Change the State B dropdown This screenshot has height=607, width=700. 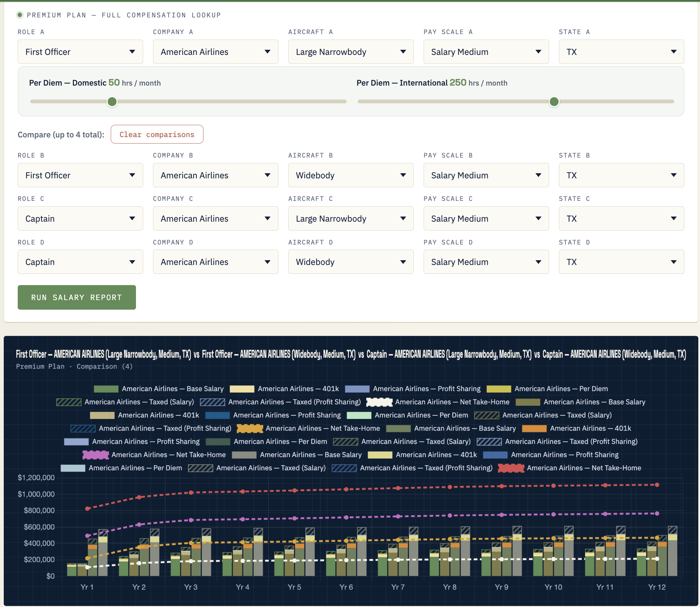coord(622,175)
